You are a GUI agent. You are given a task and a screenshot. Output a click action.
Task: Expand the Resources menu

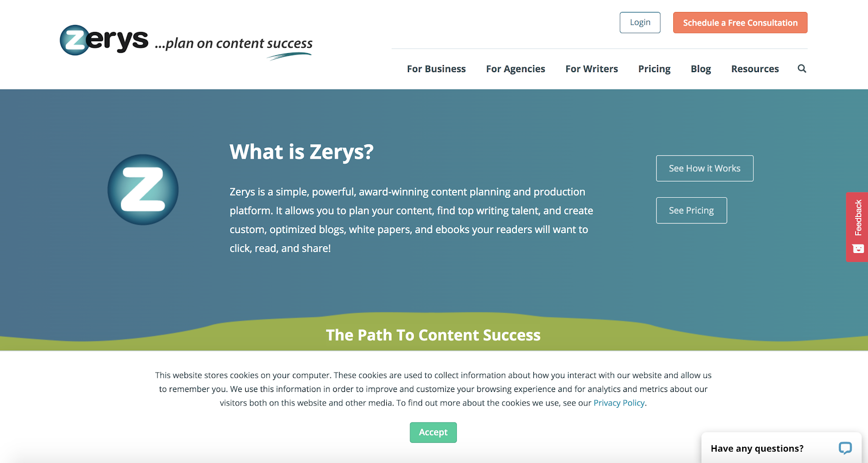click(755, 69)
